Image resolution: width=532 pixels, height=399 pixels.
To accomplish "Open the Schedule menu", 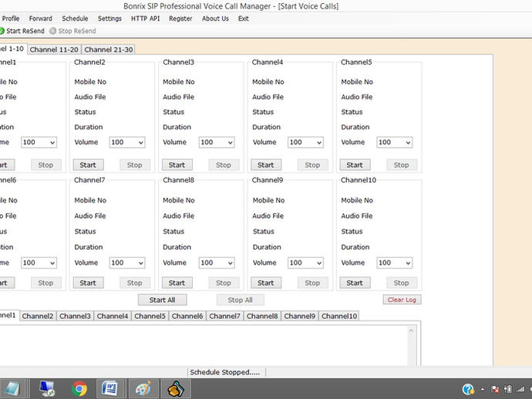I will pyautogui.click(x=75, y=18).
